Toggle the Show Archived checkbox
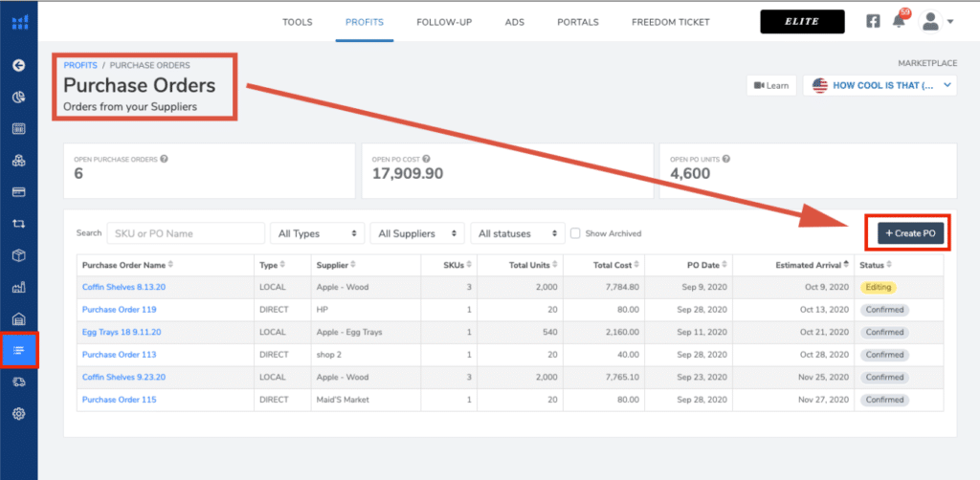 tap(575, 233)
